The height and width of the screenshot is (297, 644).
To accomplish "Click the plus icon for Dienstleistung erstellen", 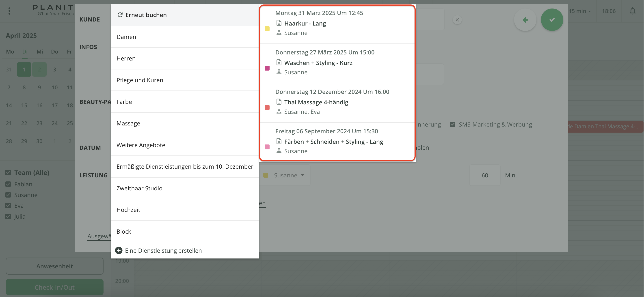I will point(119,250).
